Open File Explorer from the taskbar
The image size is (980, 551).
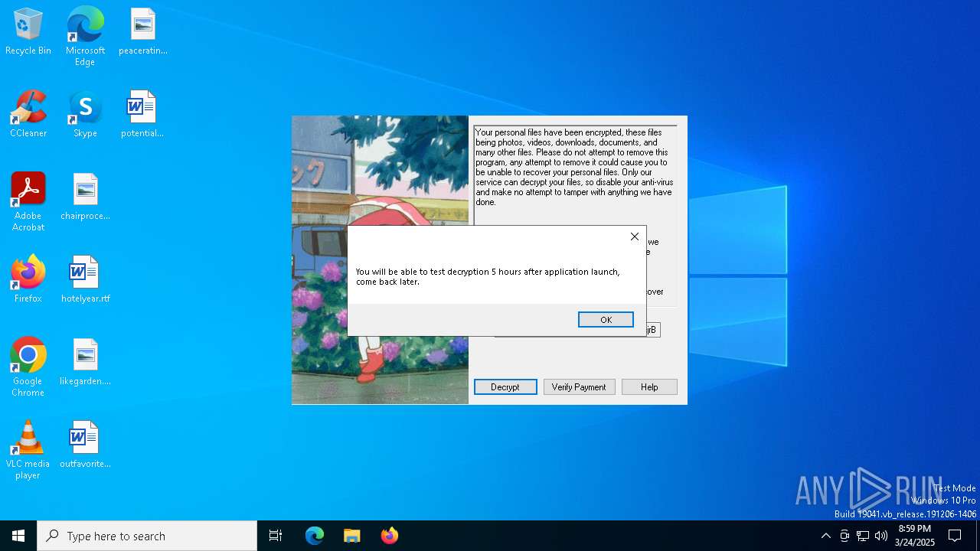click(352, 536)
